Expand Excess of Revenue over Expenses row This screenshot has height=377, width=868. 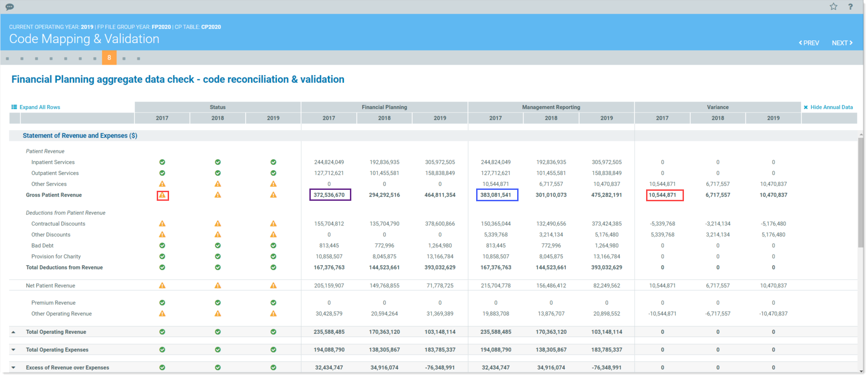point(13,367)
